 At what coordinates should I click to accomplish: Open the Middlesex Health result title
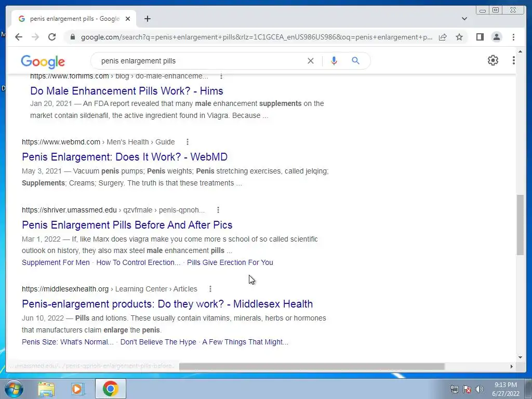tap(167, 304)
